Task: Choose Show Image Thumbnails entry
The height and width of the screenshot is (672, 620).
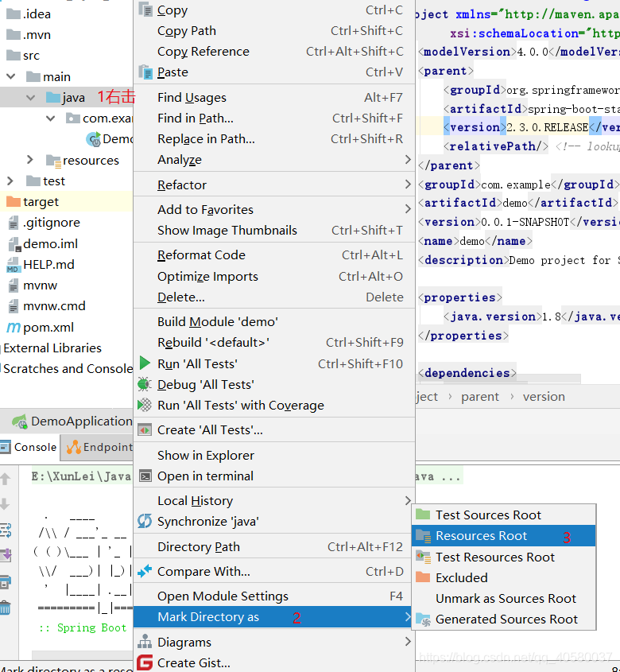Action: point(274,230)
